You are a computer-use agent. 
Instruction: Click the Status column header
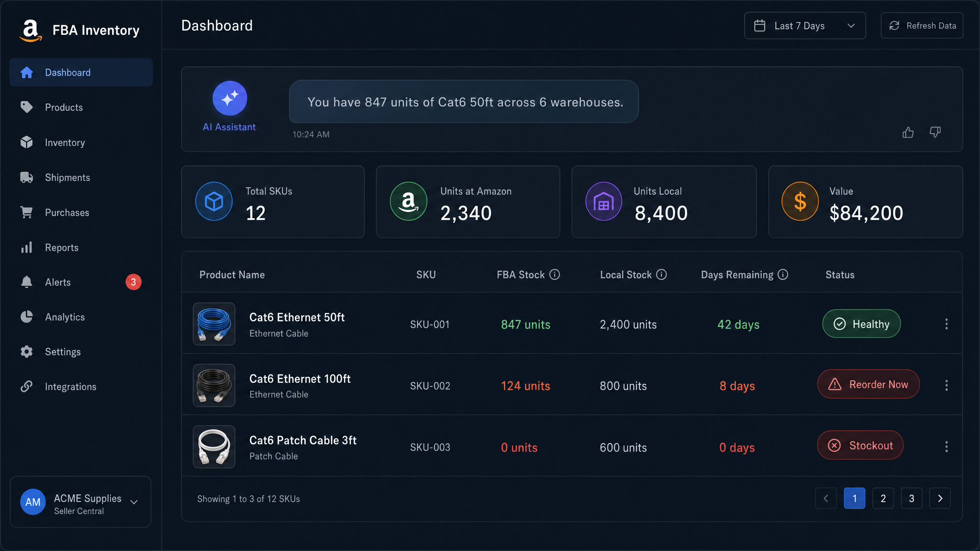pos(840,275)
